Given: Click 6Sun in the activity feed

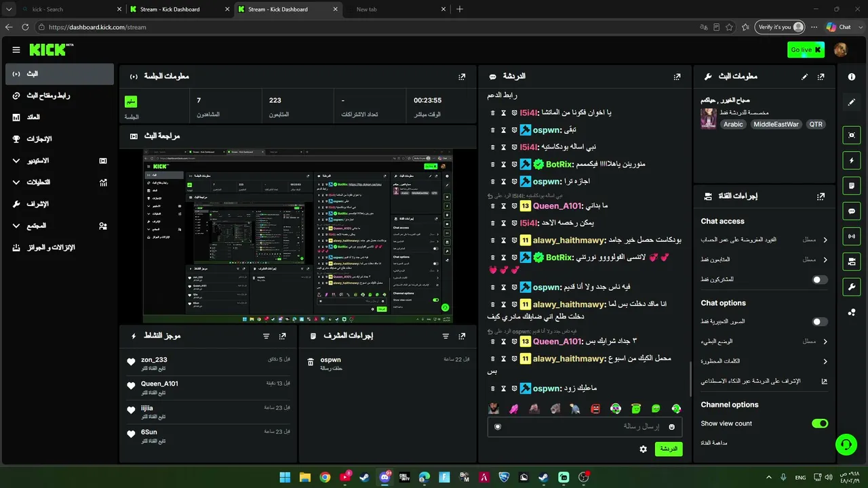Looking at the screenshot, I should pyautogui.click(x=149, y=432).
